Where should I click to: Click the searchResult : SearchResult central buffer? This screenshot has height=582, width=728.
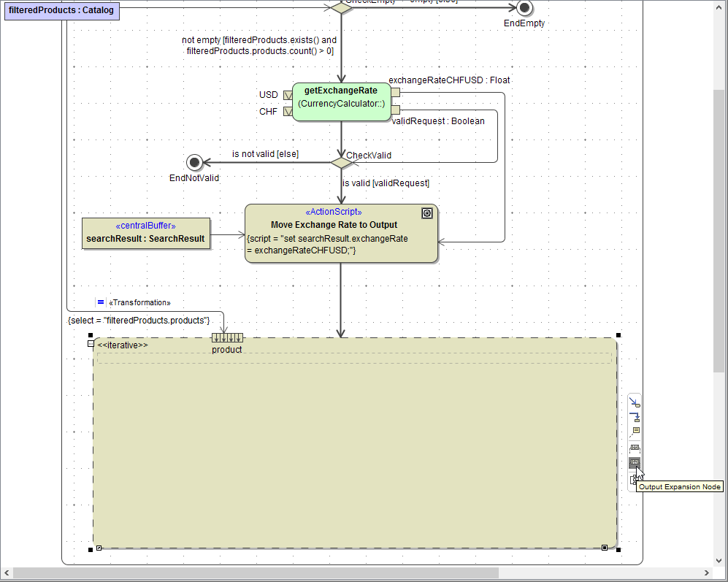(x=146, y=233)
